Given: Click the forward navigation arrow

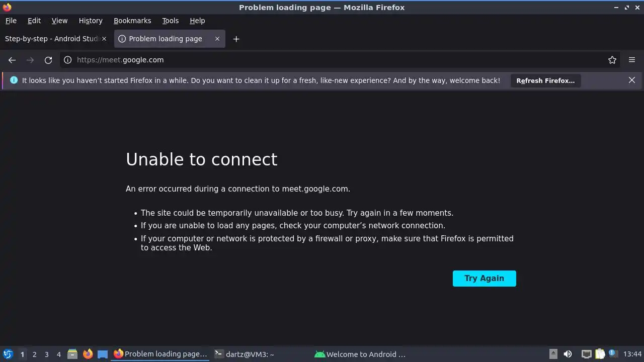Looking at the screenshot, I should click(30, 60).
